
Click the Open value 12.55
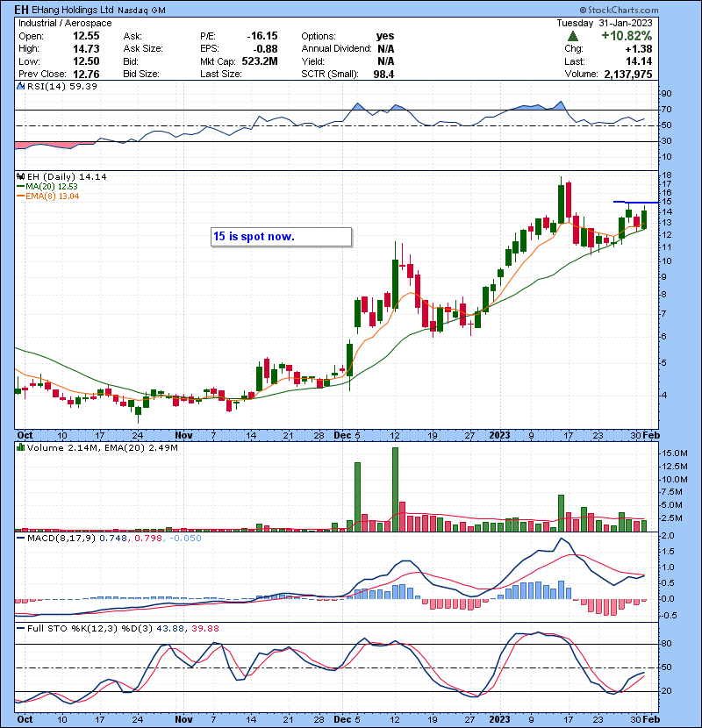86,36
